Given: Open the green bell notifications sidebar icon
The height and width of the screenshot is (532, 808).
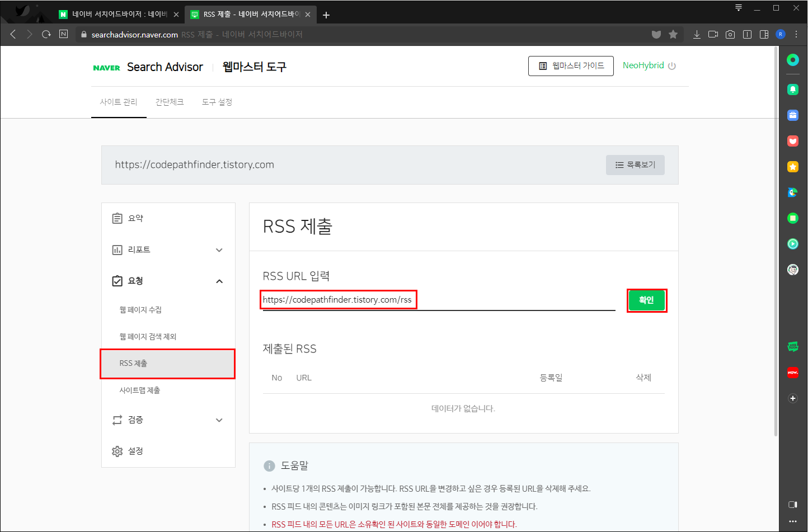Looking at the screenshot, I should click(x=793, y=90).
